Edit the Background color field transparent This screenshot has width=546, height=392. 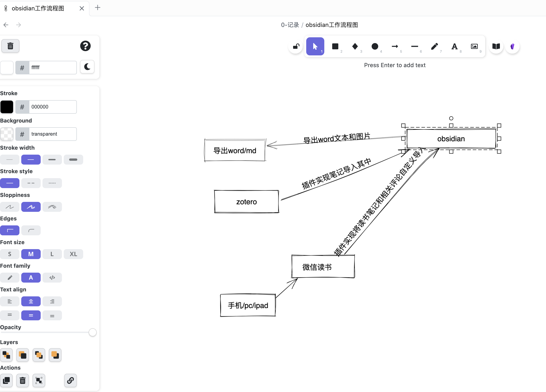coord(53,134)
